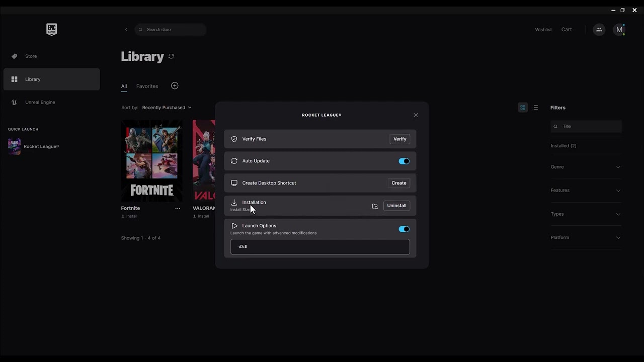
Task: Open the friends list icon
Action: pos(599,30)
